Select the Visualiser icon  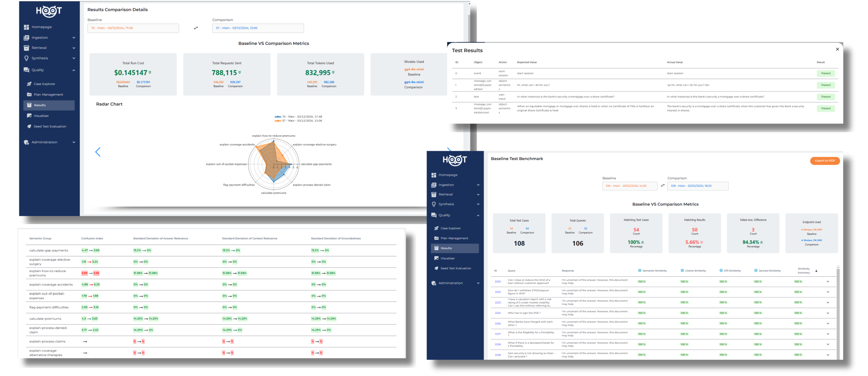point(30,116)
